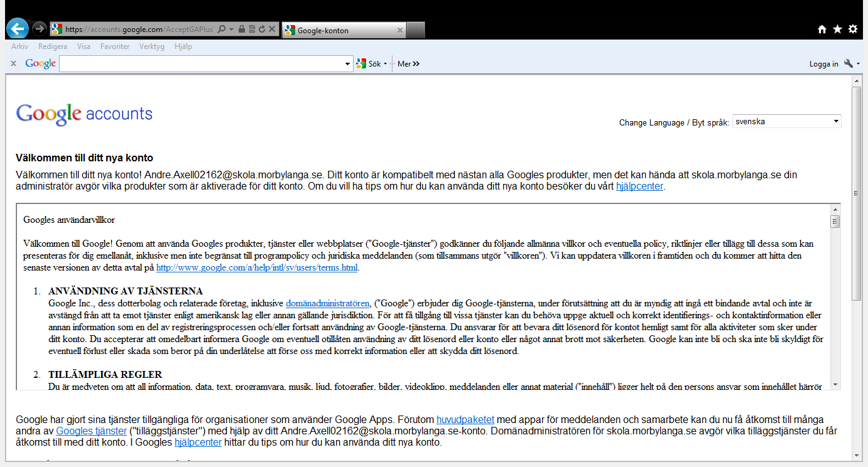Open the Home page icon

click(822, 30)
